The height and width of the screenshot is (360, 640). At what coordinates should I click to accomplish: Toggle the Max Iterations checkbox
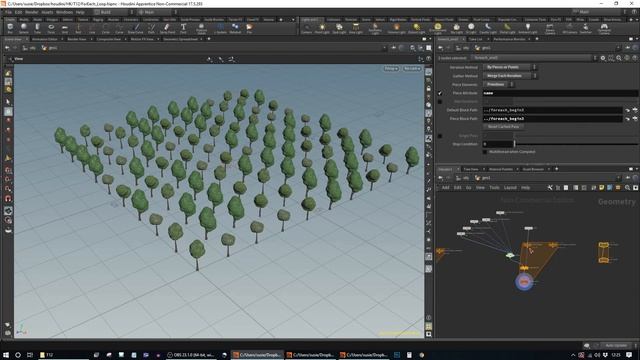440,102
